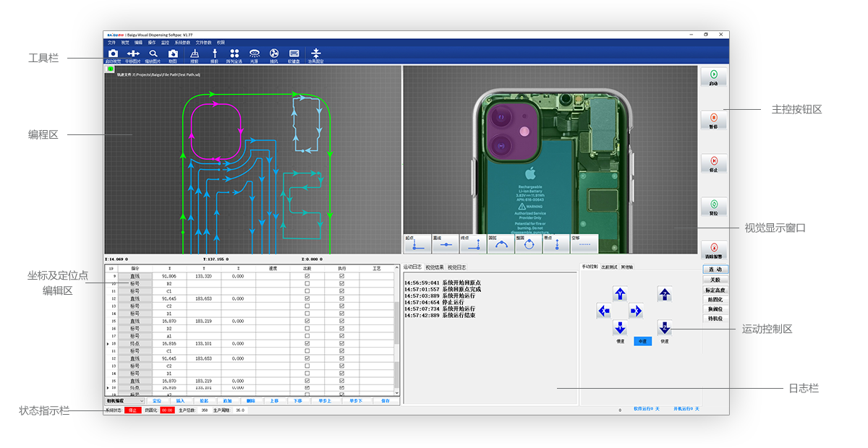Click the 治具固定 fixture clamp icon
The image size is (868, 448).
[x=316, y=54]
